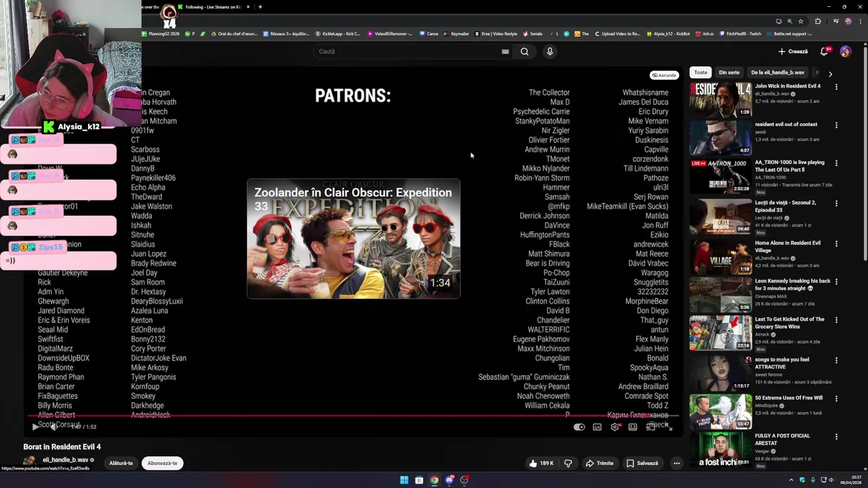The height and width of the screenshot is (488, 868).
Task: Toggle the autoplay switch in player
Action: pos(579,427)
